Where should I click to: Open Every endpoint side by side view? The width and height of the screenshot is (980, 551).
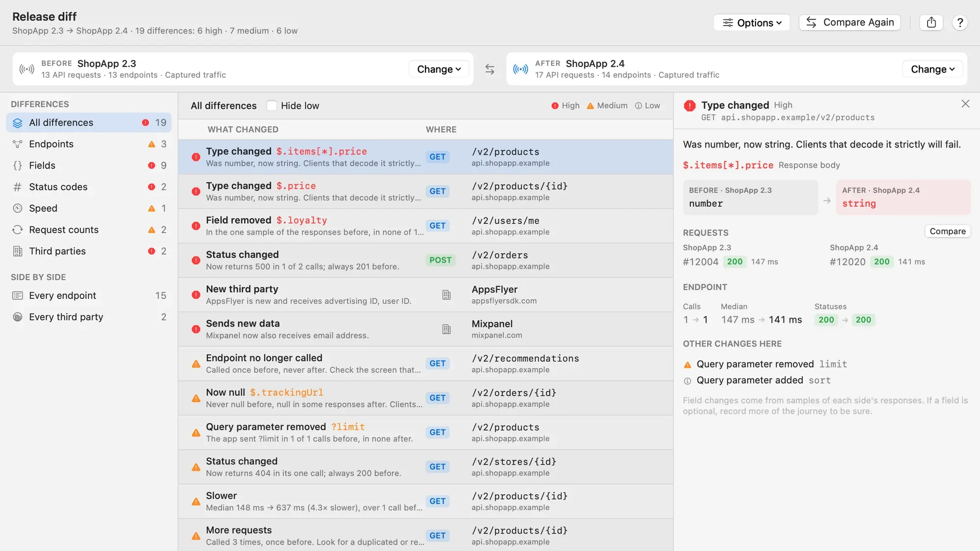89,295
